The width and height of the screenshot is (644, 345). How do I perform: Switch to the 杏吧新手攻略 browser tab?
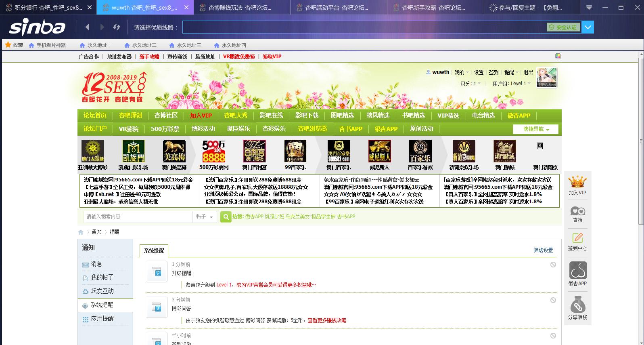(435, 7)
